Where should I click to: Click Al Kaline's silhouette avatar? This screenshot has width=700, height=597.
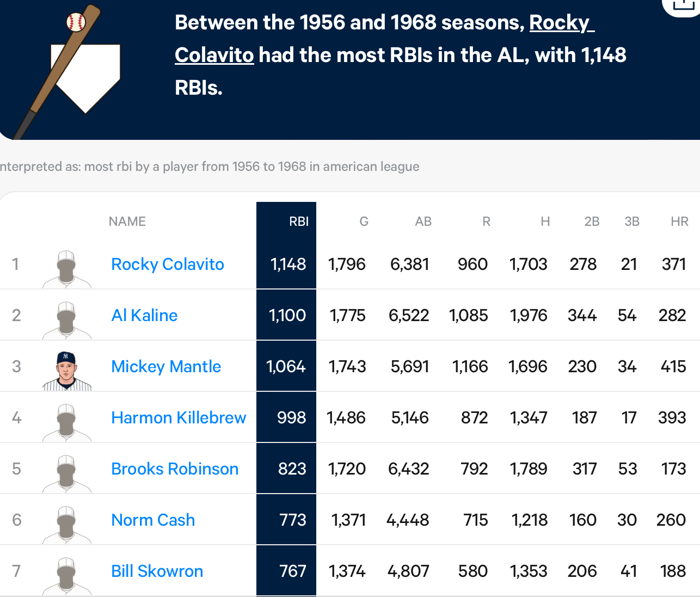[67, 320]
